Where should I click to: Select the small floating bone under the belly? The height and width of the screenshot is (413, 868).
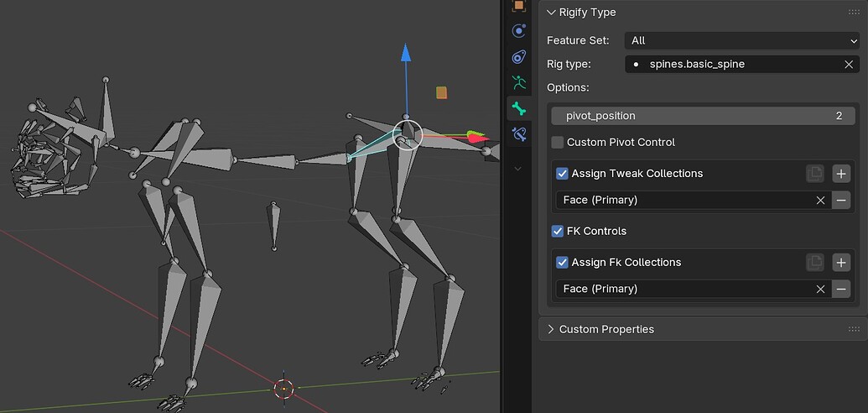tap(273, 226)
